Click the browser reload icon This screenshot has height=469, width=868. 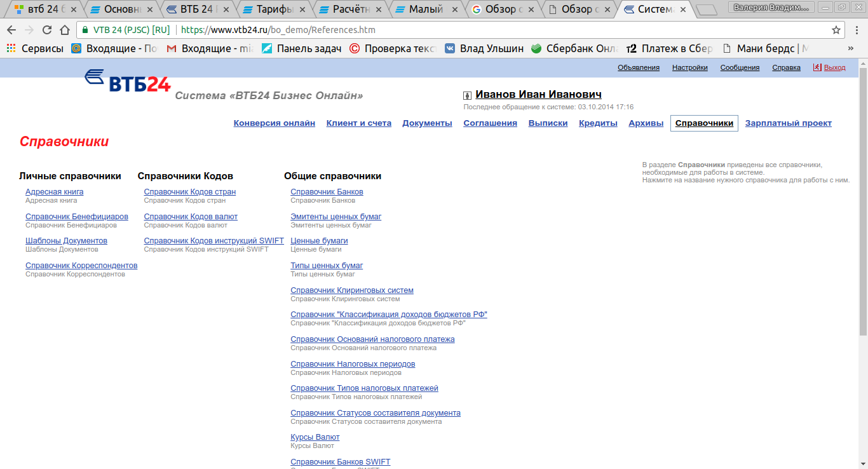click(x=47, y=30)
